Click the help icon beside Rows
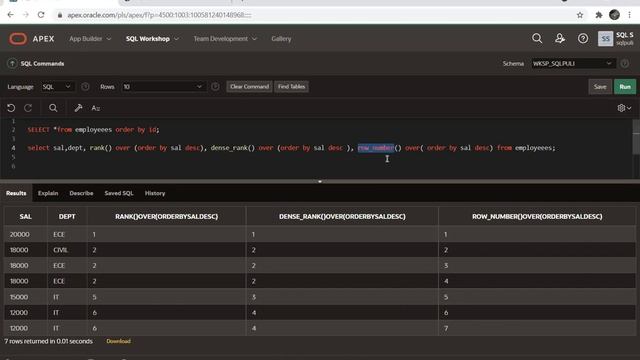 215,87
